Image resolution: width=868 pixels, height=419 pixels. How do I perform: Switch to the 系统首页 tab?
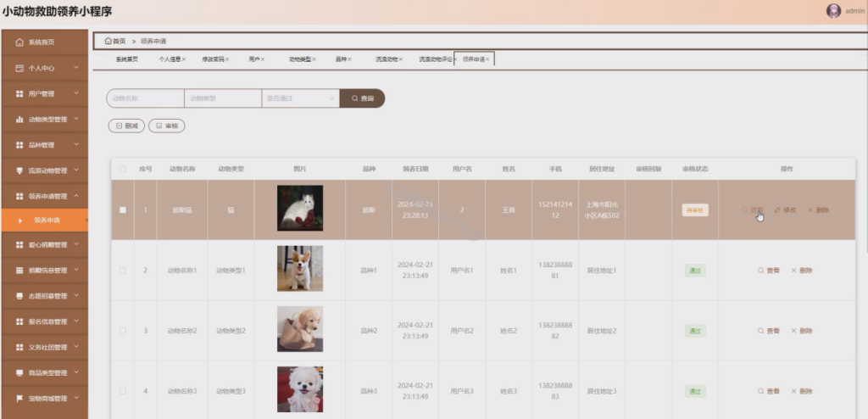(x=127, y=59)
